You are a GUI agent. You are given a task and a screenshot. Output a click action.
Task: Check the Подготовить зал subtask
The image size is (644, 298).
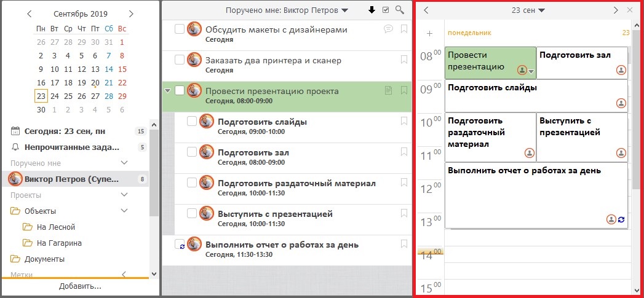tap(192, 152)
